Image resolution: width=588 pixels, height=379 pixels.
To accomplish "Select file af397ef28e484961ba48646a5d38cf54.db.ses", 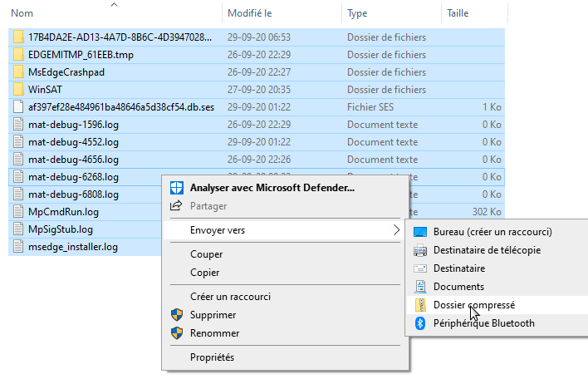I will [x=121, y=107].
